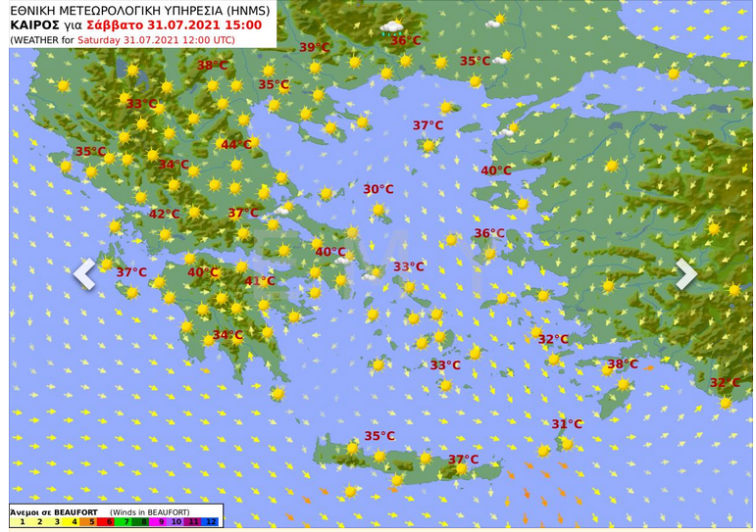Select Beaufort 9 magenta legend swatch

[160, 521]
